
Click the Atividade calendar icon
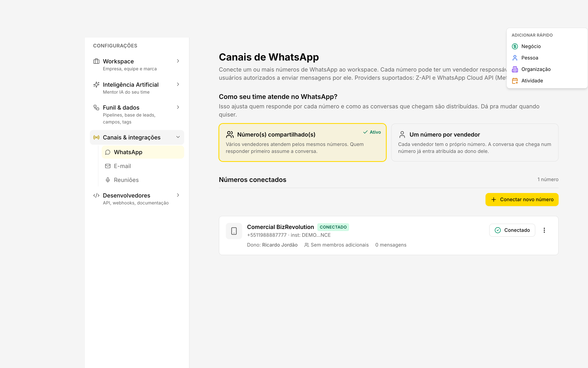515,81
